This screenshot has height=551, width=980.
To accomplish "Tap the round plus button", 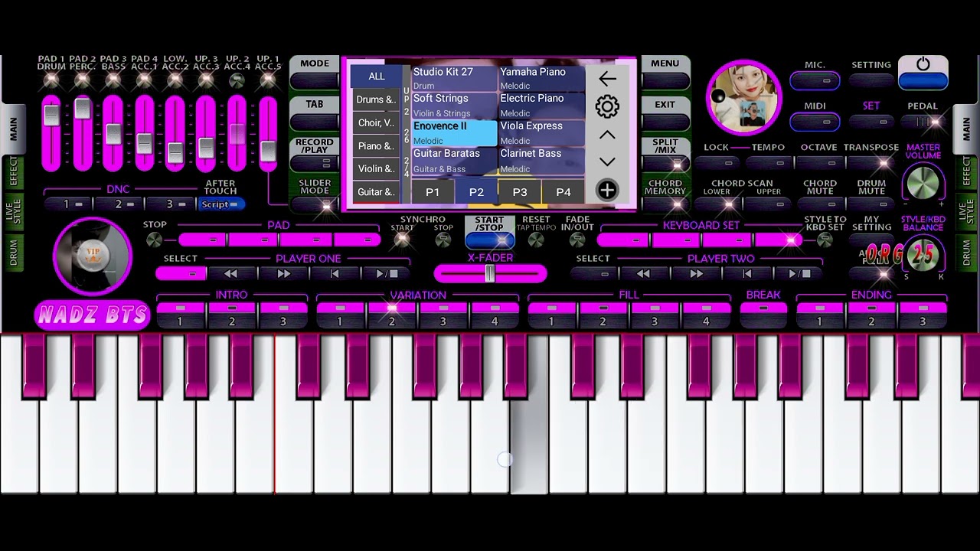I will click(x=607, y=190).
